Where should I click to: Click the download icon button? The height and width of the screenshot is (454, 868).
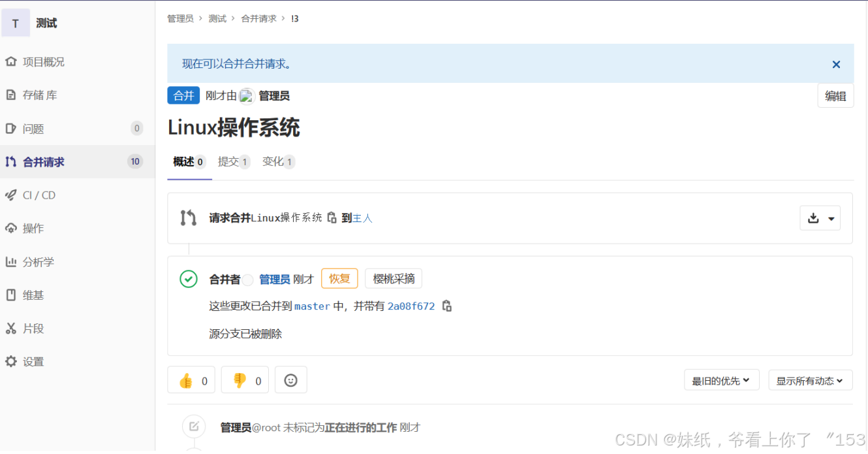click(x=813, y=218)
